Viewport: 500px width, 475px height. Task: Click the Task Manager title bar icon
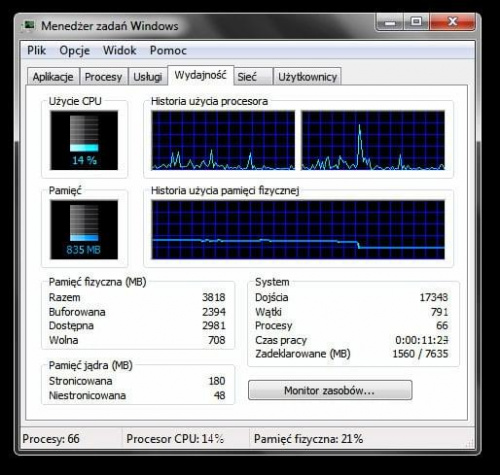click(29, 26)
